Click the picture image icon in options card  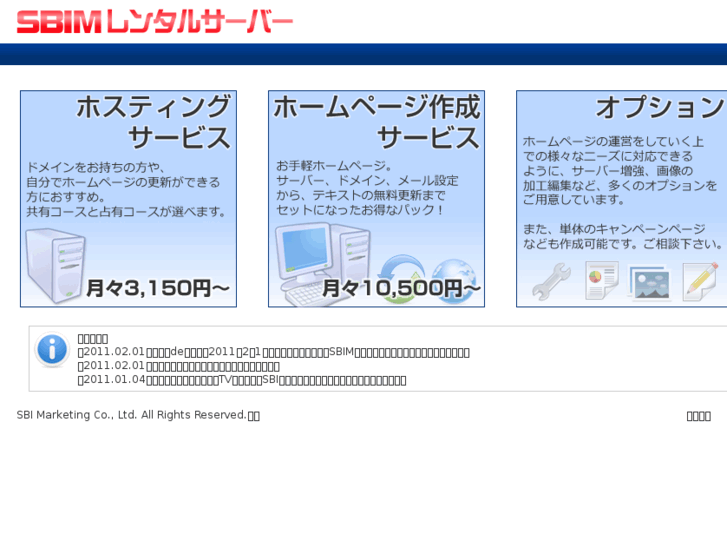pos(650,282)
